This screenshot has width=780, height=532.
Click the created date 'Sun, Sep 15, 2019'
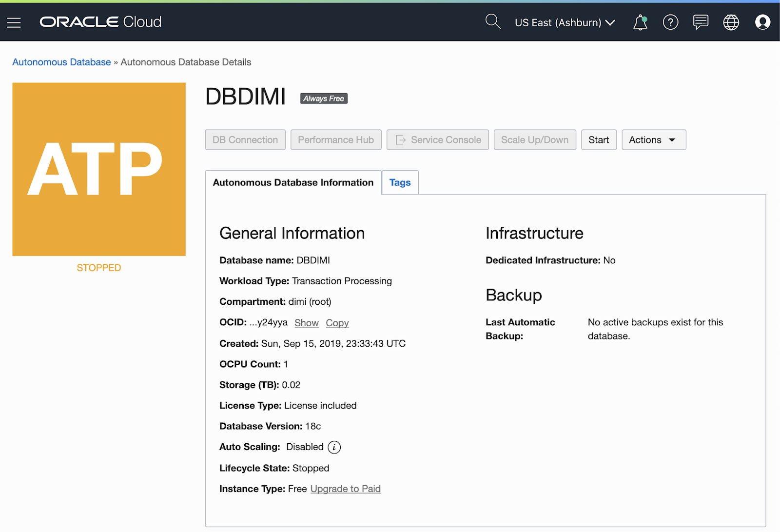(x=302, y=344)
